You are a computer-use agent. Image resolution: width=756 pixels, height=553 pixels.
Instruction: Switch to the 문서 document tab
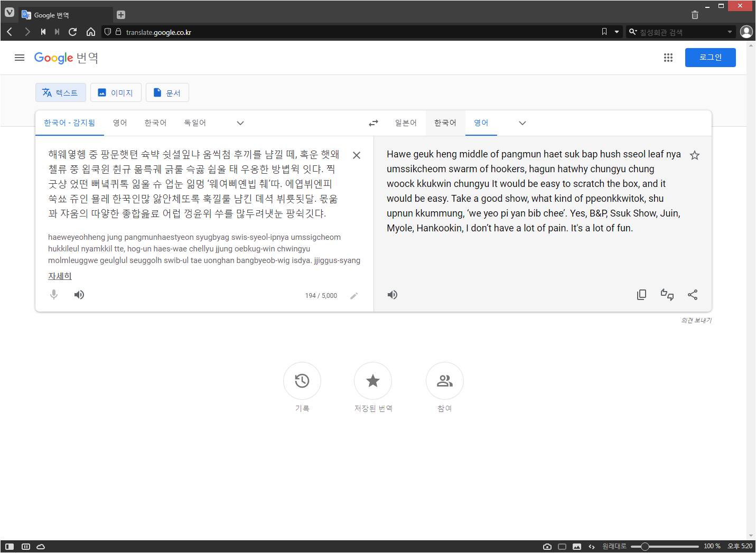pyautogui.click(x=167, y=93)
